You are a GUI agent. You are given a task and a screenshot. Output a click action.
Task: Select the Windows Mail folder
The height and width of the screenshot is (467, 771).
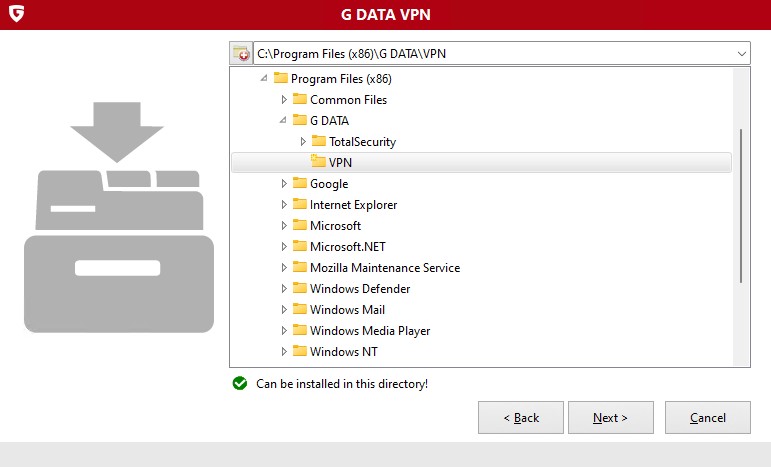[x=347, y=310]
